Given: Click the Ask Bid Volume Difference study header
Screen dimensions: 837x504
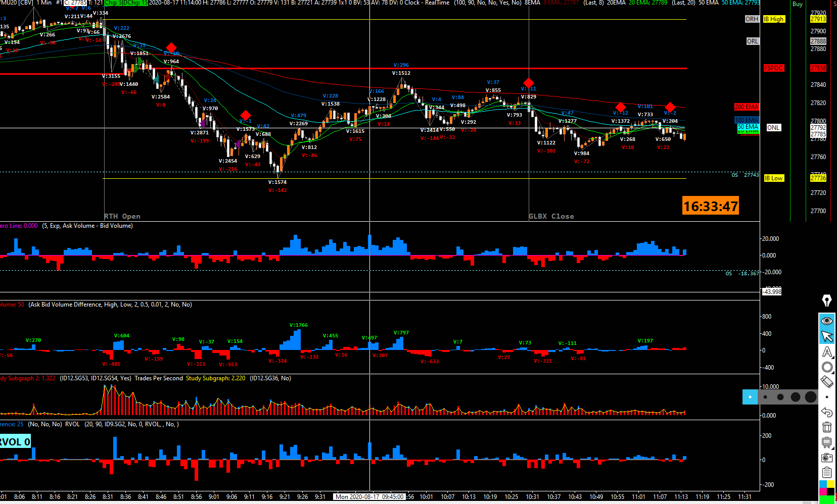Looking at the screenshot, I should point(110,305).
